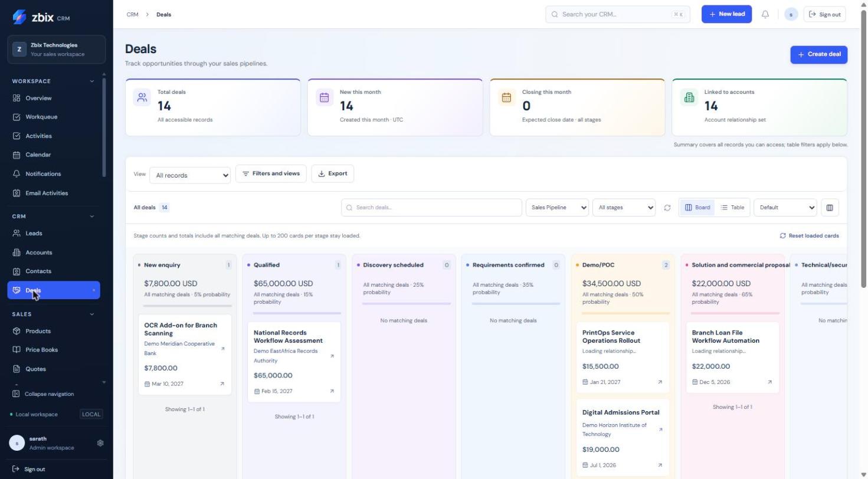Open the Zbix Technologies workspace switcher

[x=57, y=50]
